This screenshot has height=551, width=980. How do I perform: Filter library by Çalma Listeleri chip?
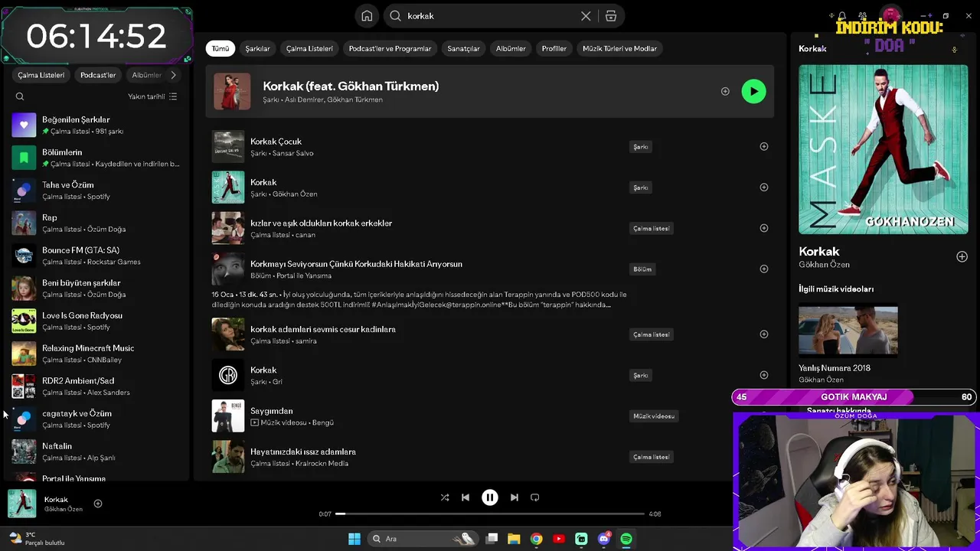pos(41,75)
